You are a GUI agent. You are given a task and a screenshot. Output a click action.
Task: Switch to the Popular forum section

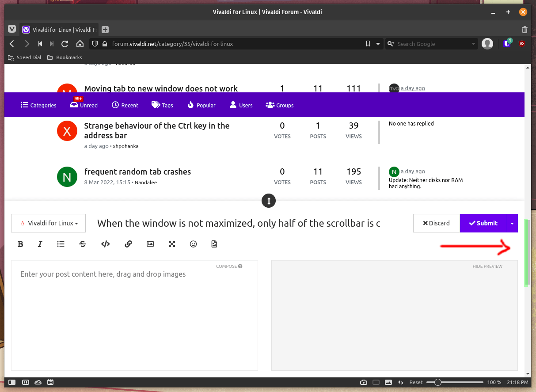201,105
